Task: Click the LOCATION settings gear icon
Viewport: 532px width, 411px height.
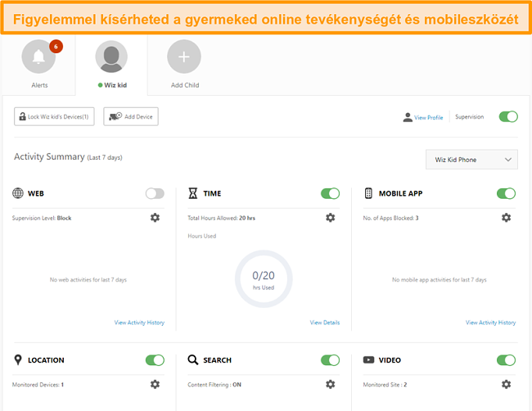Action: tap(155, 384)
